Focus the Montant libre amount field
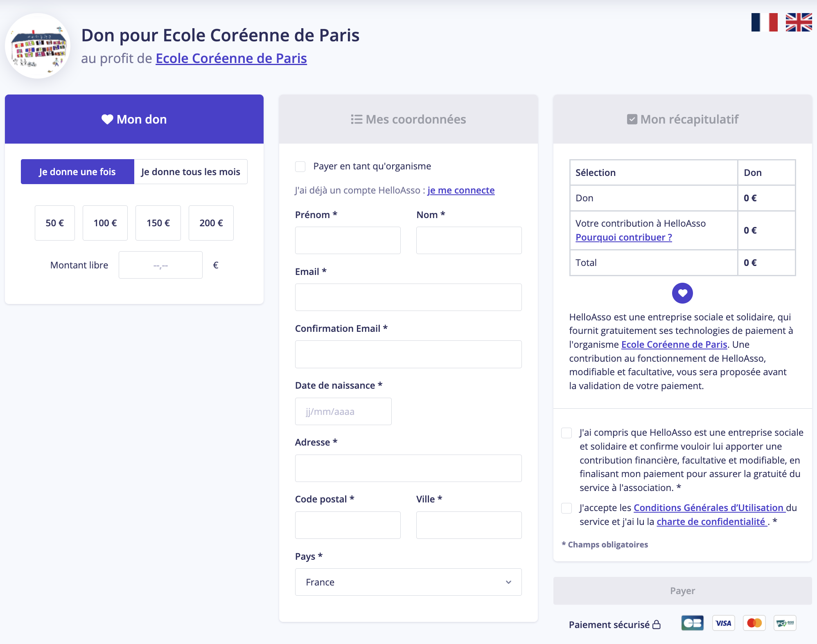817x644 pixels. [x=160, y=265]
